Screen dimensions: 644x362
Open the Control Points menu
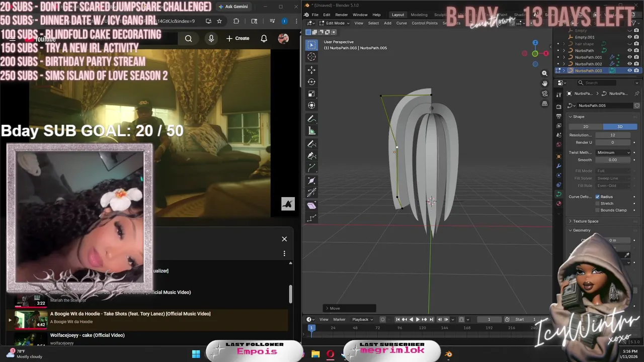(x=425, y=23)
